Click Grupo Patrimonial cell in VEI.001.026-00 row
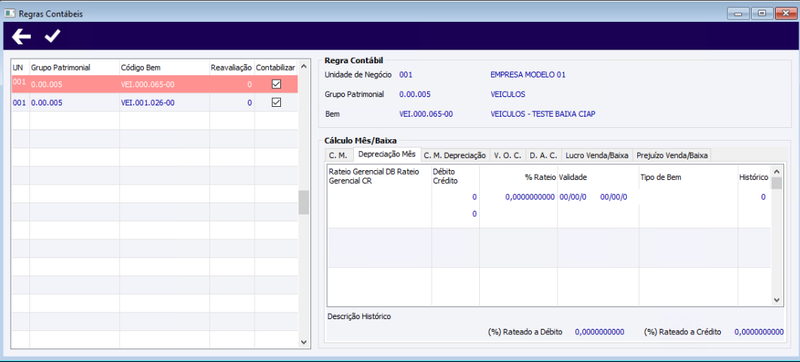The image size is (800, 362). [74, 102]
